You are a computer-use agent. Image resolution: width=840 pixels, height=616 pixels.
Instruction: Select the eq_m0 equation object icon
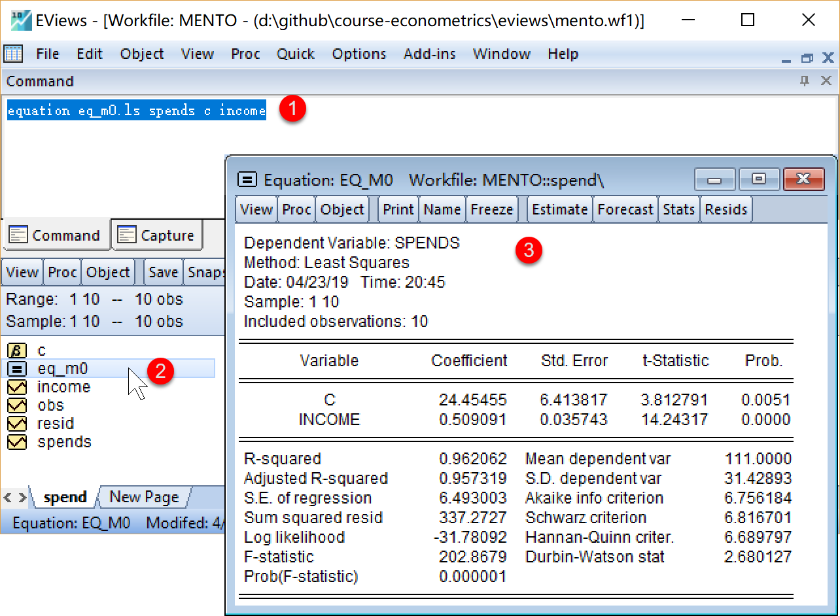tap(16, 369)
